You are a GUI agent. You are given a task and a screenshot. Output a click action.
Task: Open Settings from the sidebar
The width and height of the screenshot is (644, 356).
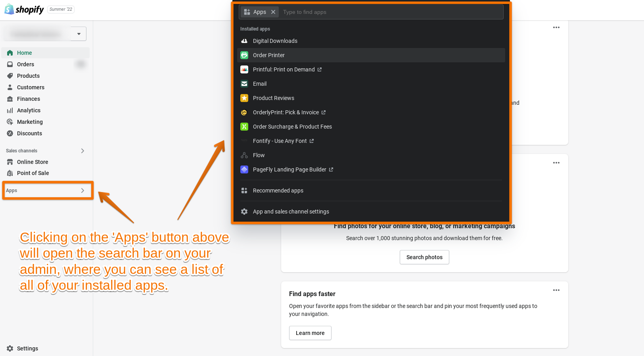27,348
